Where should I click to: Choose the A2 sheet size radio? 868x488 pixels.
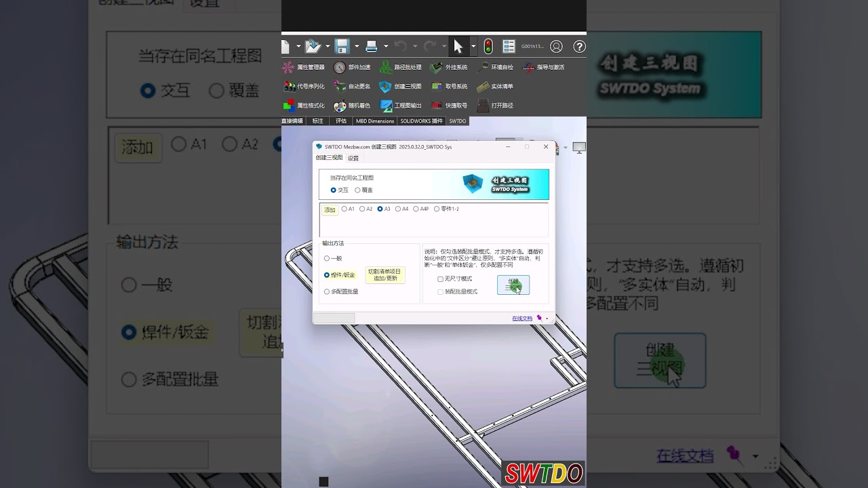[366, 209]
